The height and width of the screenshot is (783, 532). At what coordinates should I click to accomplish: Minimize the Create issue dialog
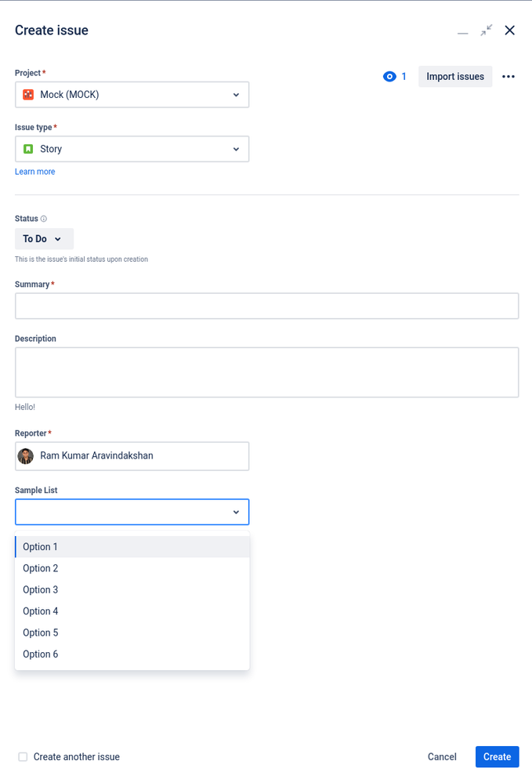(x=462, y=31)
